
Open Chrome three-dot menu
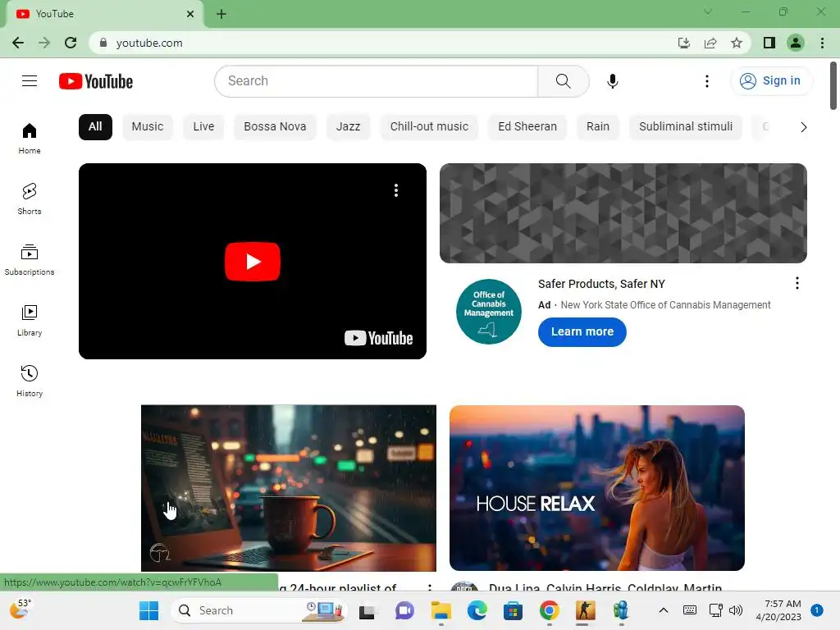click(822, 43)
